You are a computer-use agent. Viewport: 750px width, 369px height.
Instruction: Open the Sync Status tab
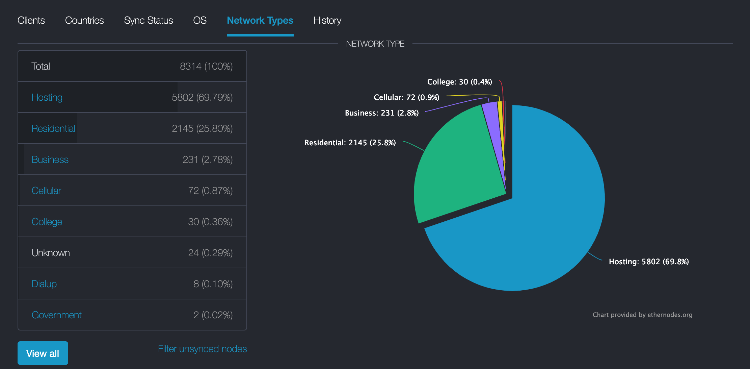click(148, 21)
